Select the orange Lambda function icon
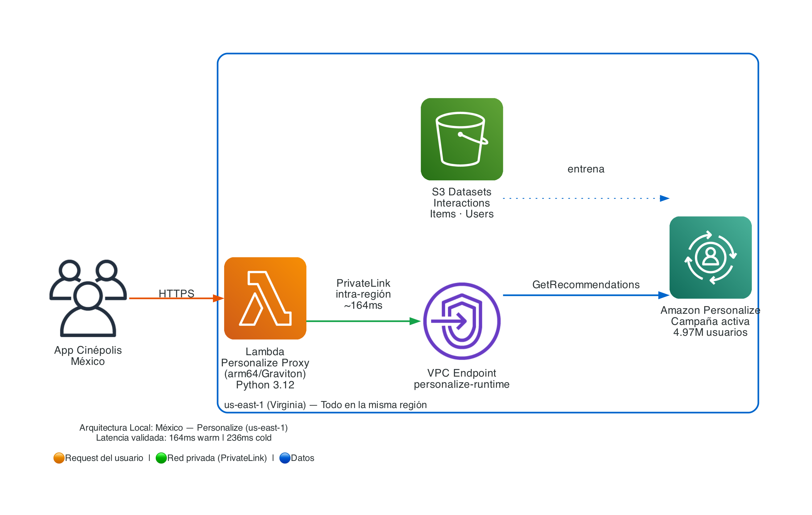812x515 pixels. click(x=265, y=298)
